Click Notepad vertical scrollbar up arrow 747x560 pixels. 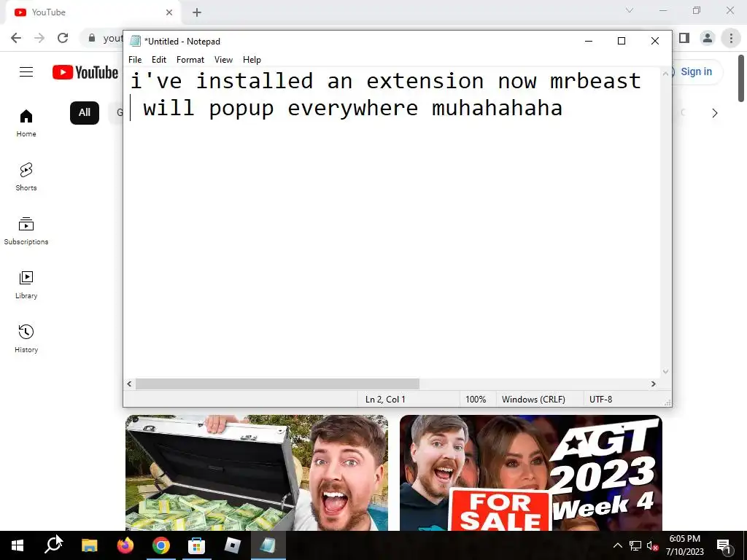665,74
